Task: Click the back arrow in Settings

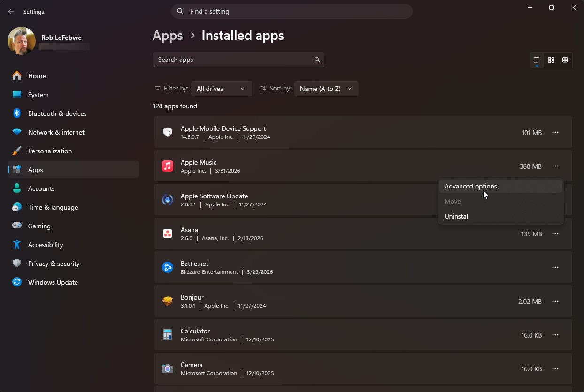Action: pos(11,11)
